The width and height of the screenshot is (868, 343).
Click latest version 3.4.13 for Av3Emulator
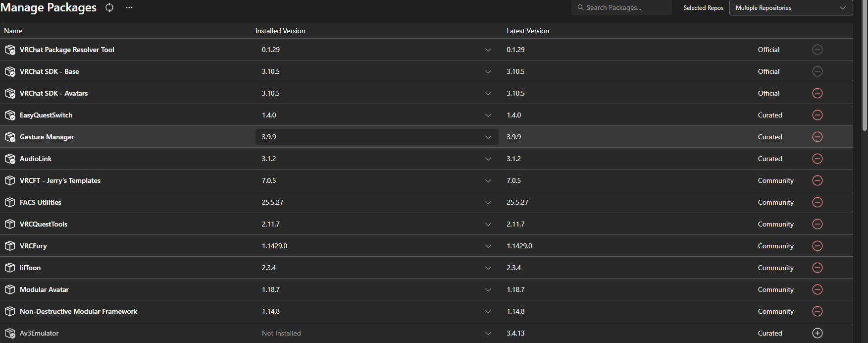(x=515, y=333)
